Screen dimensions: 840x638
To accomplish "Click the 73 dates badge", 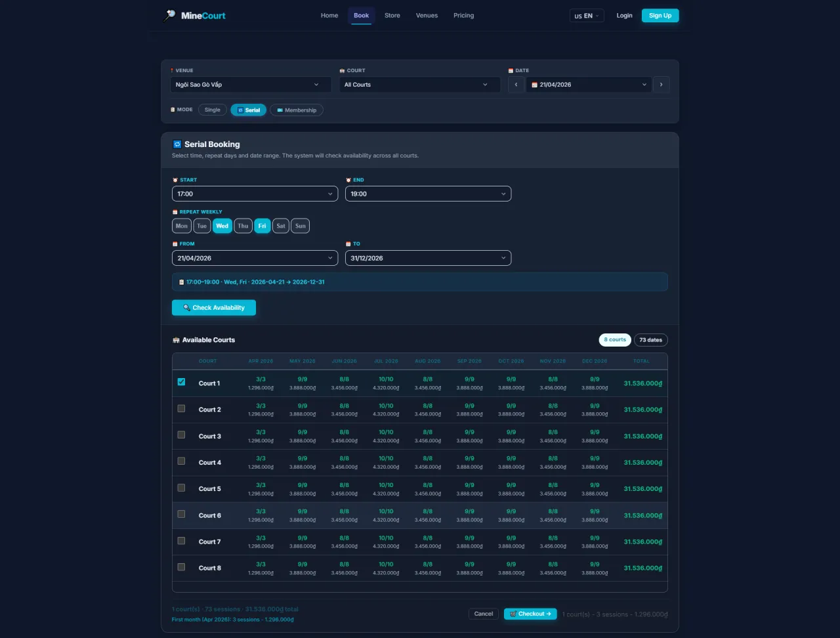I will [x=651, y=340].
